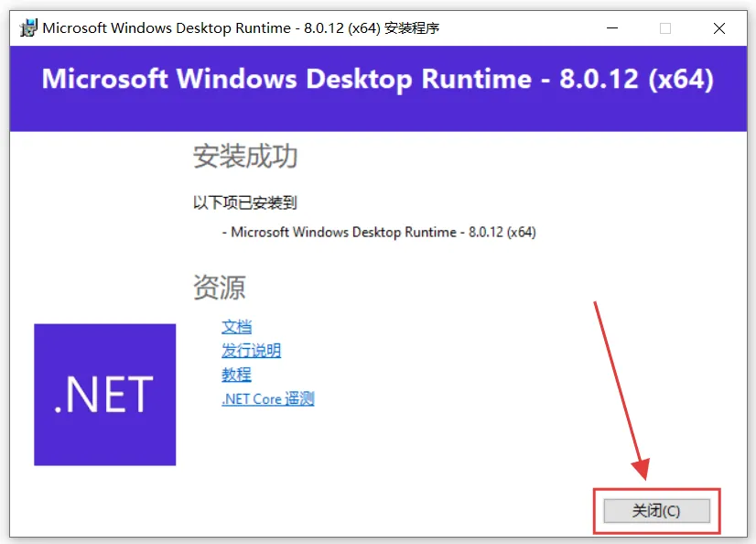
Task: Close the installer window with X
Action: coord(719,28)
